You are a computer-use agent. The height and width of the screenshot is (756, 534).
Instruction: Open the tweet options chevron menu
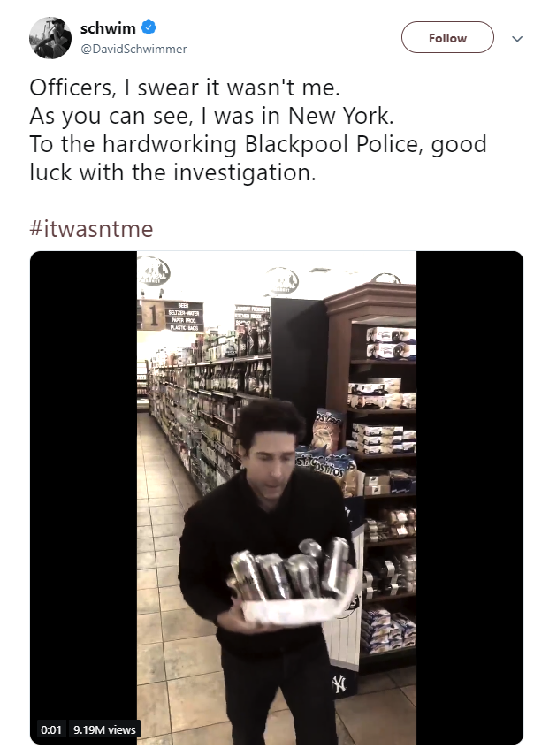pos(517,39)
